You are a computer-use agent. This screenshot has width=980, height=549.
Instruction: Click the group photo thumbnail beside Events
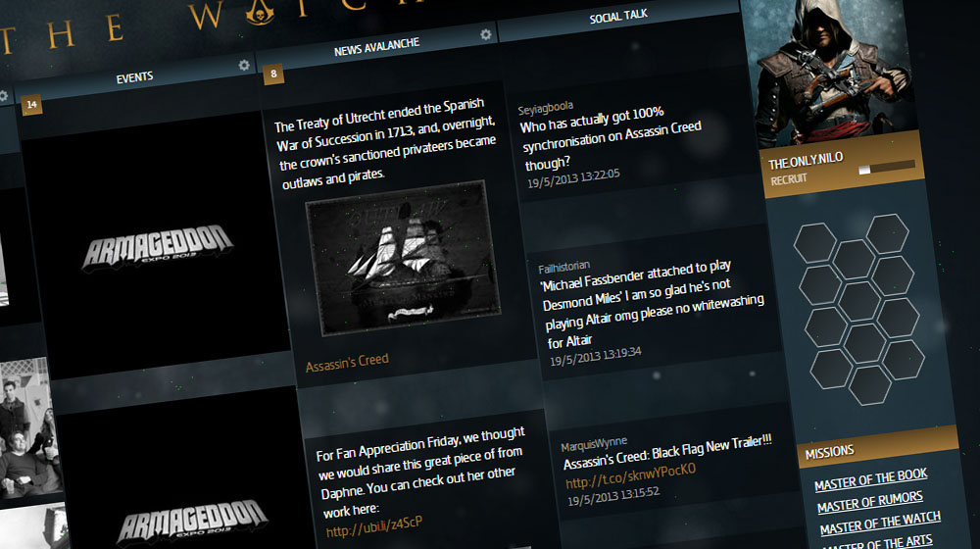pos(28,428)
